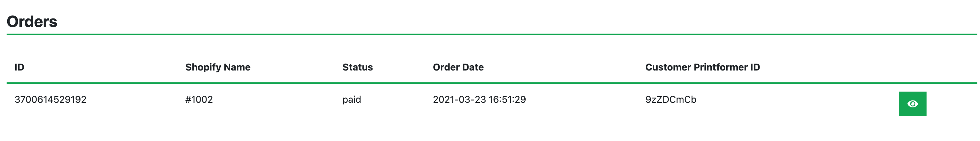Click the empty header cell above eye button

point(912,67)
